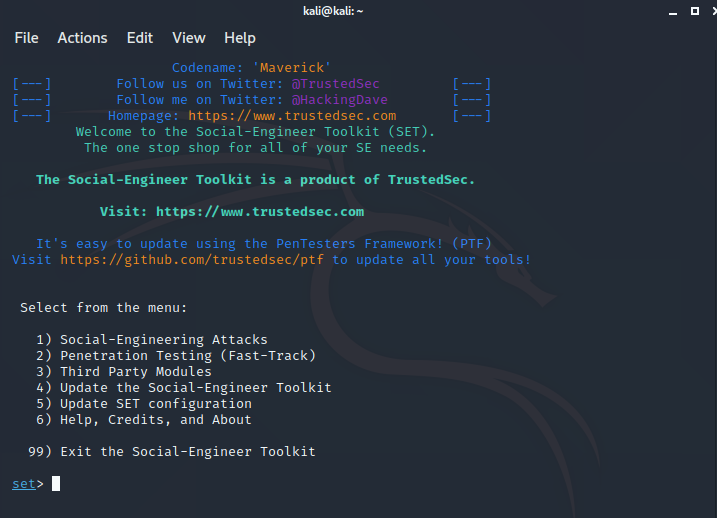
Task: Click the 'Welcome to the Social-Engineer Toolkit (SET).' line
Action: point(255,132)
